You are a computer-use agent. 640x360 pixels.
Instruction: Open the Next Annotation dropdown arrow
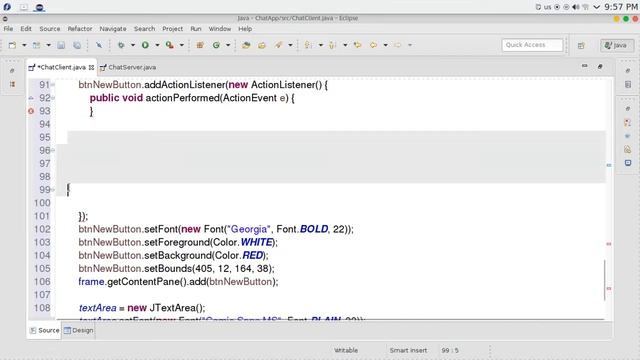pos(321,45)
